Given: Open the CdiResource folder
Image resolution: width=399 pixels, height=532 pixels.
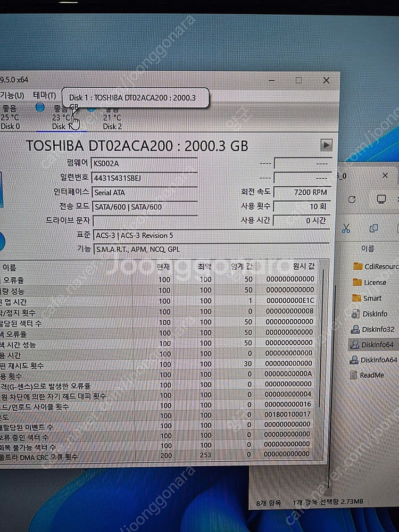Looking at the screenshot, I should 375,267.
